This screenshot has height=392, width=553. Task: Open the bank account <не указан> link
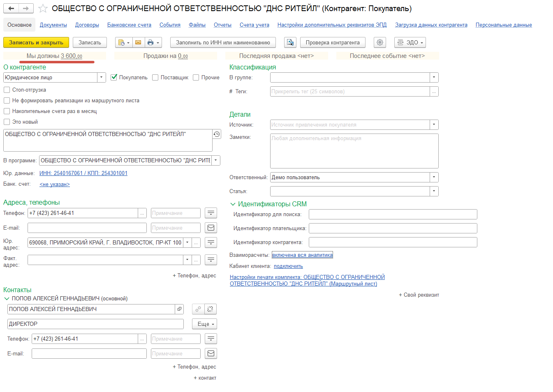coord(55,184)
